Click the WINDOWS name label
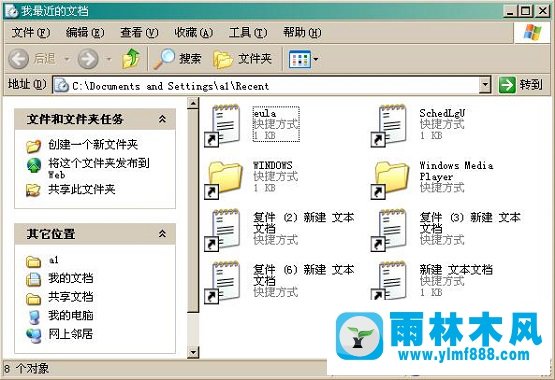This screenshot has height=380, width=555. pos(273,165)
